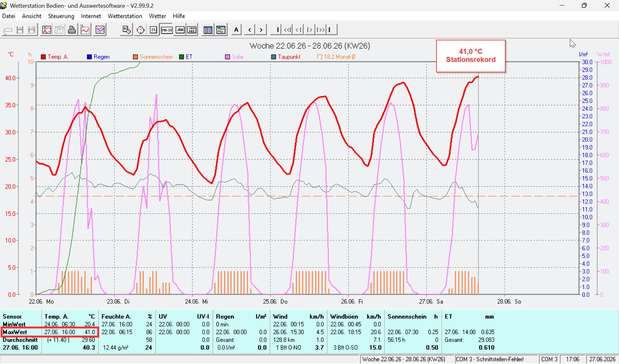The width and height of the screenshot is (619, 364).
Task: Move cursor fast backward with '<<|'
Action: pyautogui.click(x=288, y=30)
